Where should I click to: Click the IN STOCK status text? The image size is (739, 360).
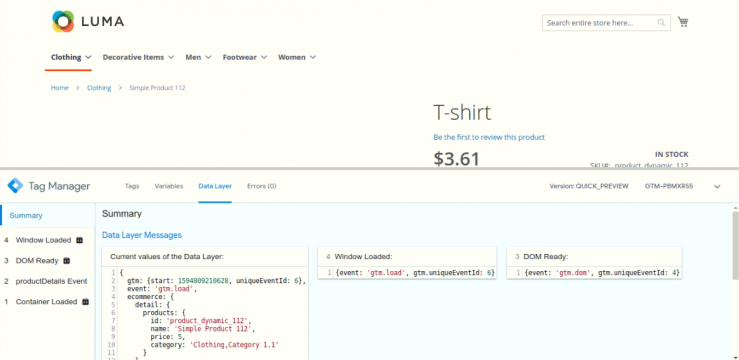coord(672,154)
